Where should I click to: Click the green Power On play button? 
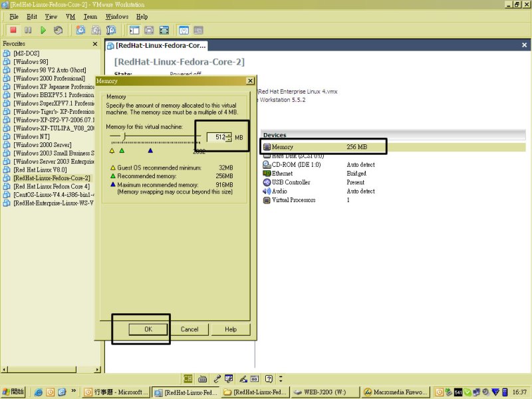pyautogui.click(x=43, y=30)
